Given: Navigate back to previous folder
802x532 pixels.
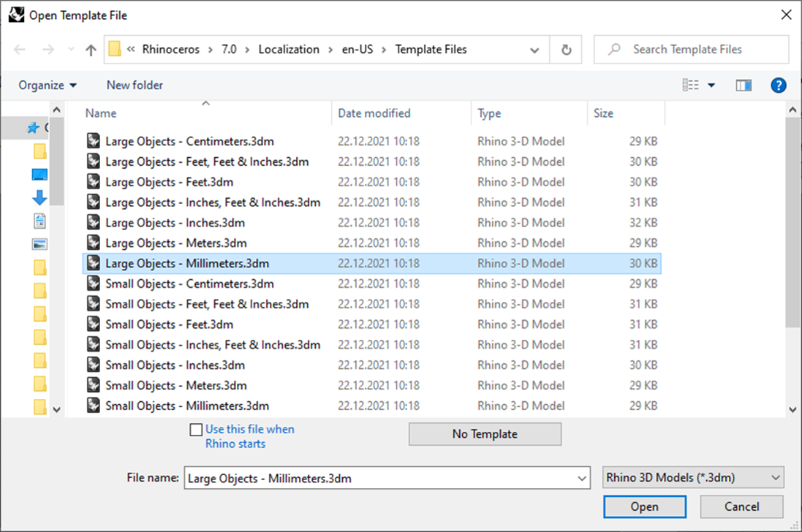Looking at the screenshot, I should point(20,50).
